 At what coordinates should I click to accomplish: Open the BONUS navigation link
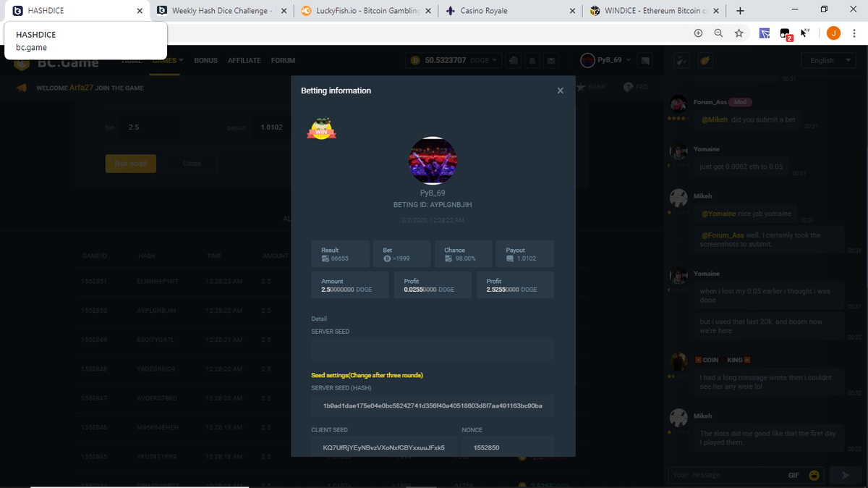205,60
